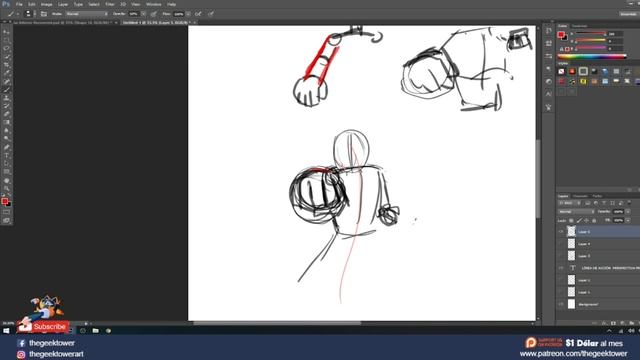Click Layer 5 thumbnail
The height and width of the screenshot is (360, 640).
pyautogui.click(x=571, y=231)
